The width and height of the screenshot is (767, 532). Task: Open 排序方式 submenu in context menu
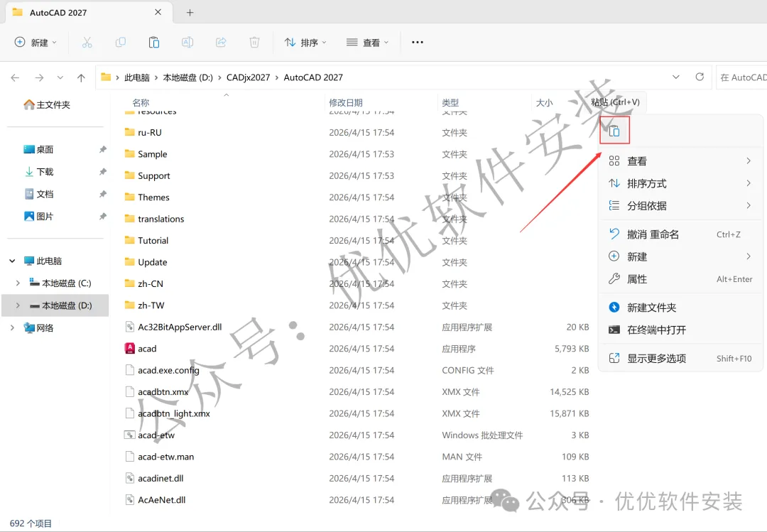click(680, 183)
